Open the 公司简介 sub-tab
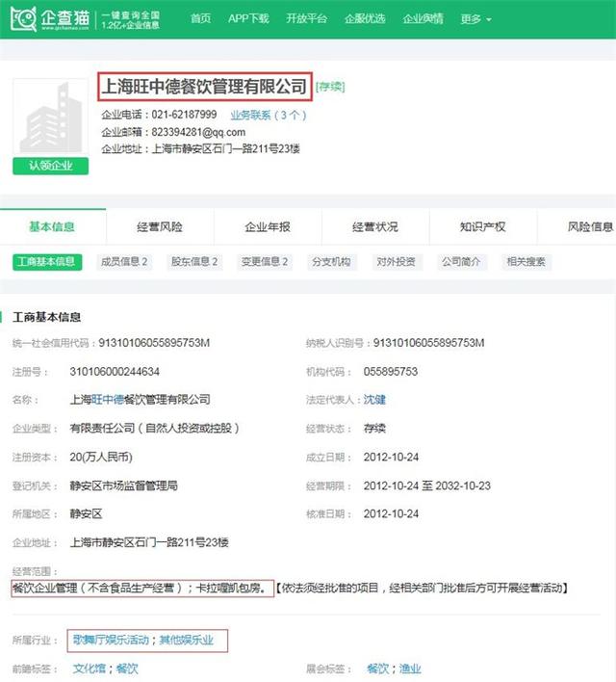This screenshot has height=682, width=616. tap(461, 262)
